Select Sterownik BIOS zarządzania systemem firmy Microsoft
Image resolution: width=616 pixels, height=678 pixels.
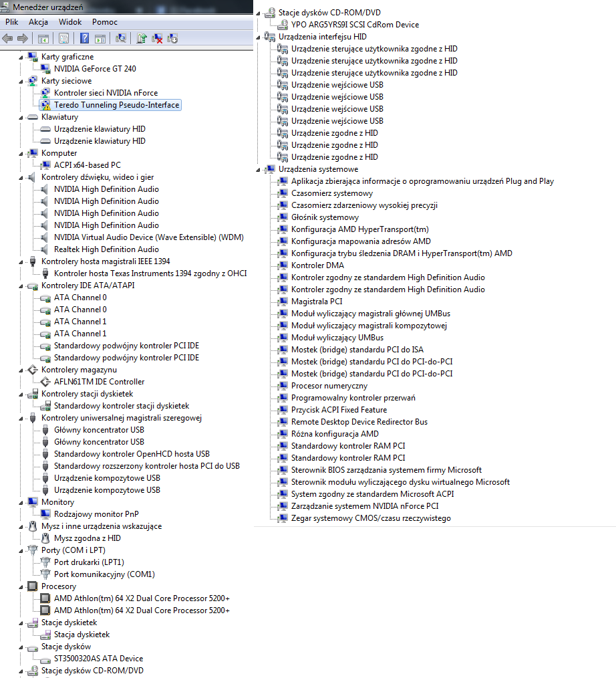(386, 470)
